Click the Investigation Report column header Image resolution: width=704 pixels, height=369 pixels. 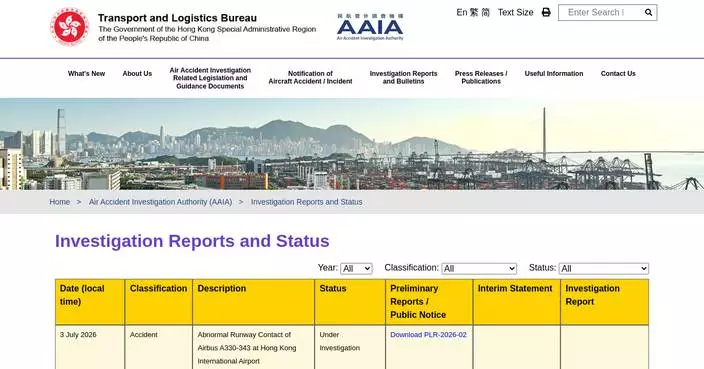point(604,302)
